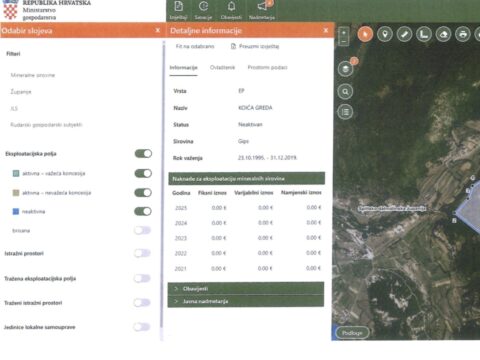Viewport: 480px width, 360px height.
Task: Enable Traženi istražni prostori switch
Action: (x=143, y=303)
